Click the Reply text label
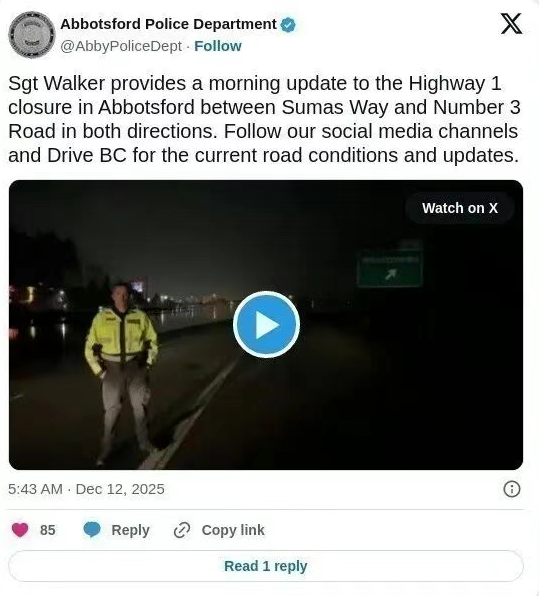The height and width of the screenshot is (596, 539). [130, 530]
